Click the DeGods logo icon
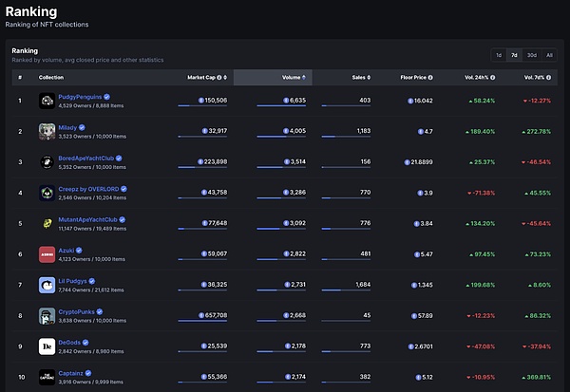The width and height of the screenshot is (570, 392). pyautogui.click(x=46, y=346)
